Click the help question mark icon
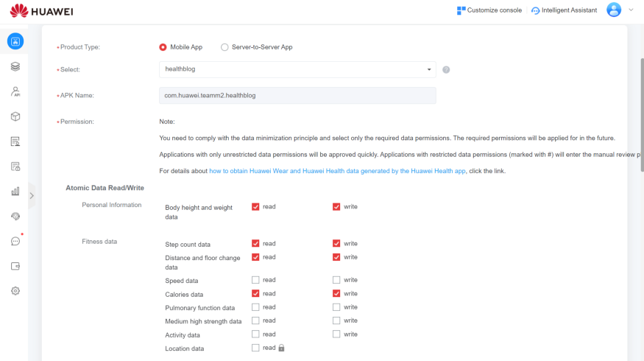The image size is (644, 361). pos(446,70)
